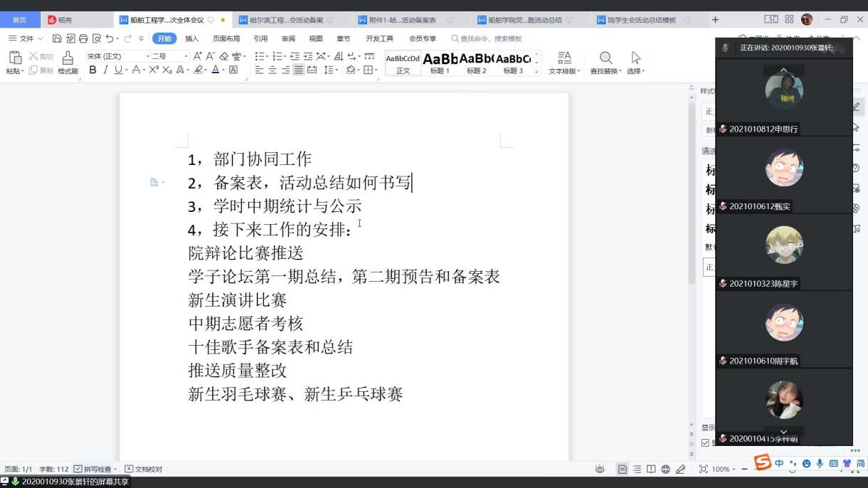The width and height of the screenshot is (868, 488).
Task: Click the Format Painter (格式刷) tool
Action: (x=68, y=63)
